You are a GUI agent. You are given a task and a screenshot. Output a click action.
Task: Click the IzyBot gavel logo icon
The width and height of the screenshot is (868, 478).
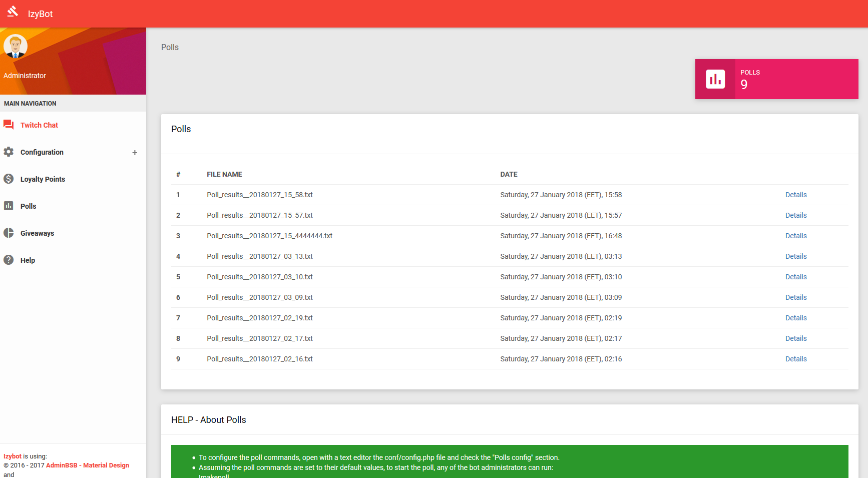(x=13, y=11)
